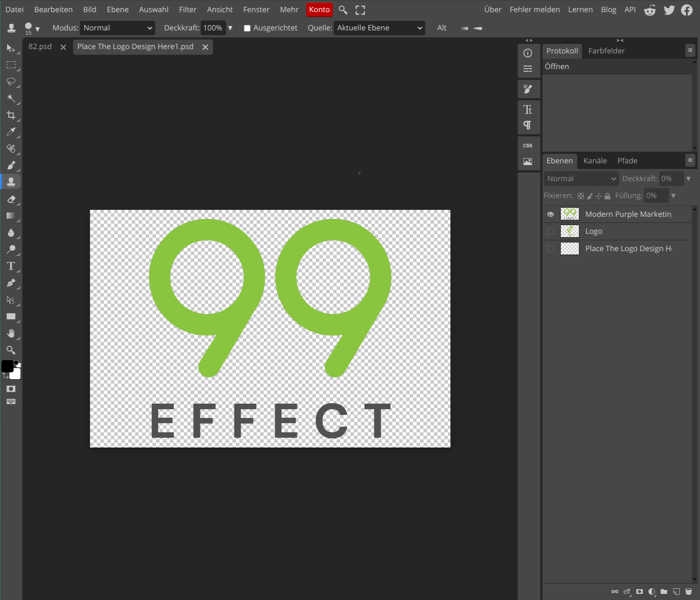Open the CSS panel icon
Image resolution: width=700 pixels, height=600 pixels.
point(528,146)
